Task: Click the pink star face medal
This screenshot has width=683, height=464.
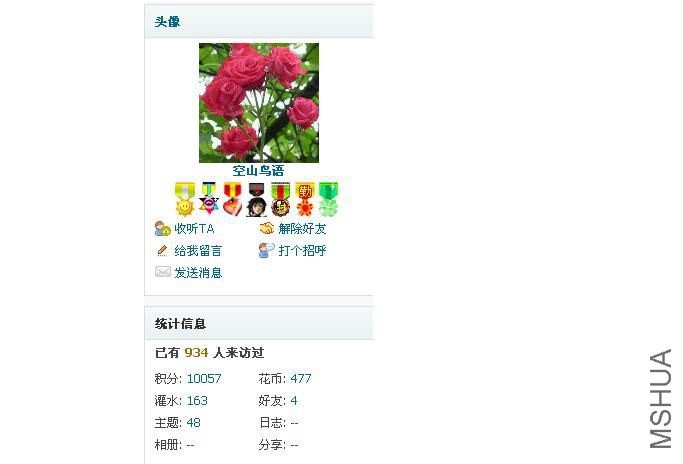Action: pyautogui.click(x=209, y=199)
